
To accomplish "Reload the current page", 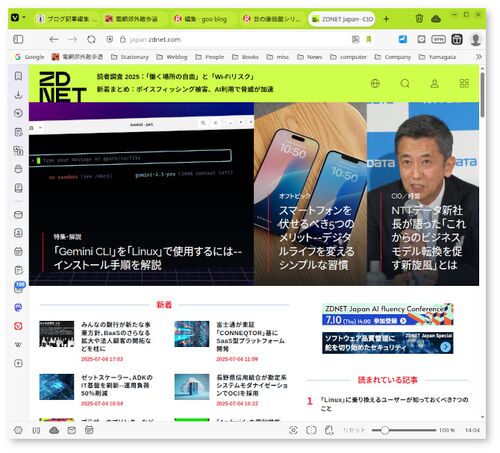I will pyautogui.click(x=91, y=39).
